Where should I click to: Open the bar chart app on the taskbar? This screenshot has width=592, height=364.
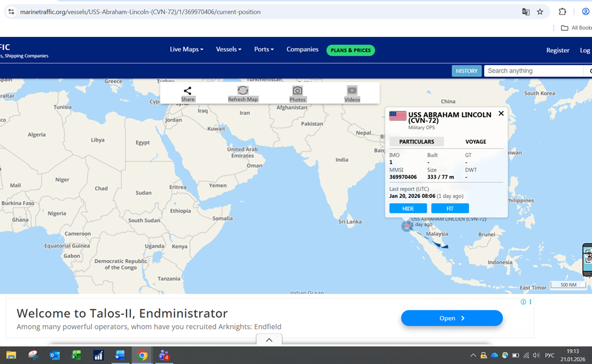click(x=98, y=355)
